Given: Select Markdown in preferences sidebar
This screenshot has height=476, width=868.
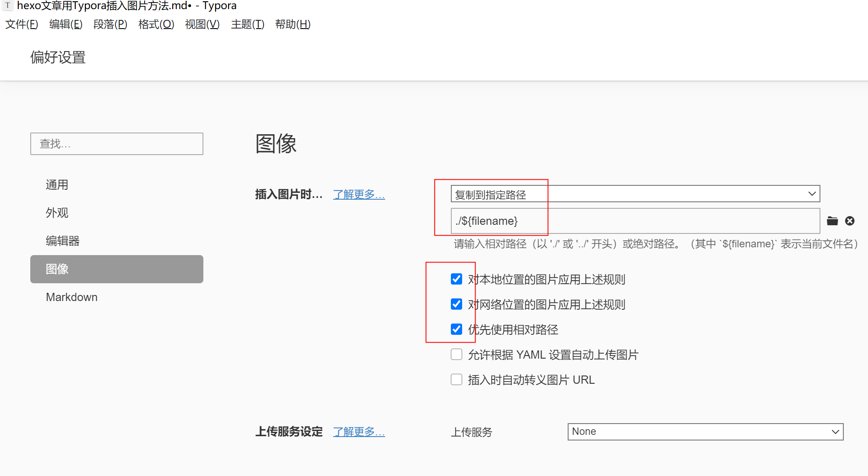Looking at the screenshot, I should [117, 297].
